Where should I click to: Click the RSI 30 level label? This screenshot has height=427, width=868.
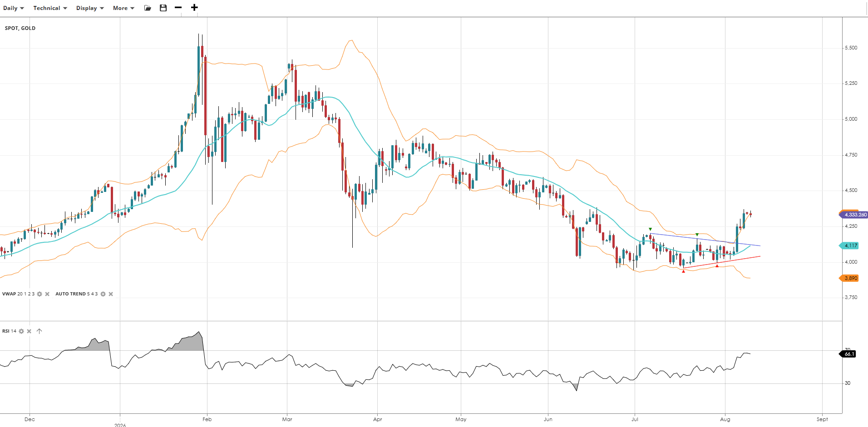pos(848,383)
